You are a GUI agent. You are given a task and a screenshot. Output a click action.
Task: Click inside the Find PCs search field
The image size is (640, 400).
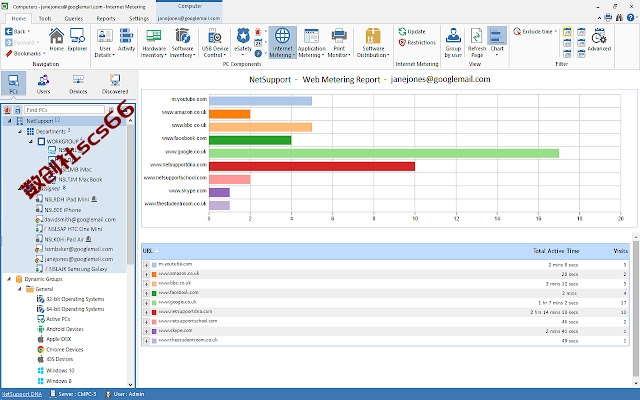64,110
